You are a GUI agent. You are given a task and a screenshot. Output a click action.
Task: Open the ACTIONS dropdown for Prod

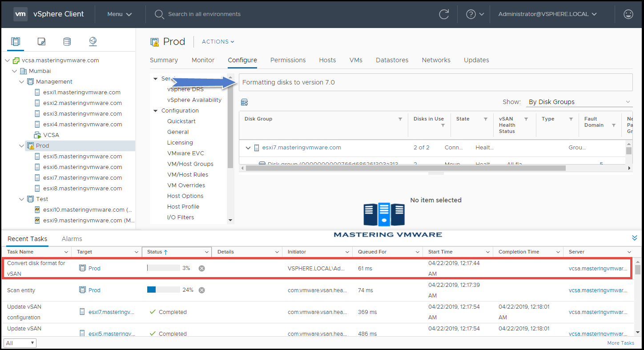218,41
